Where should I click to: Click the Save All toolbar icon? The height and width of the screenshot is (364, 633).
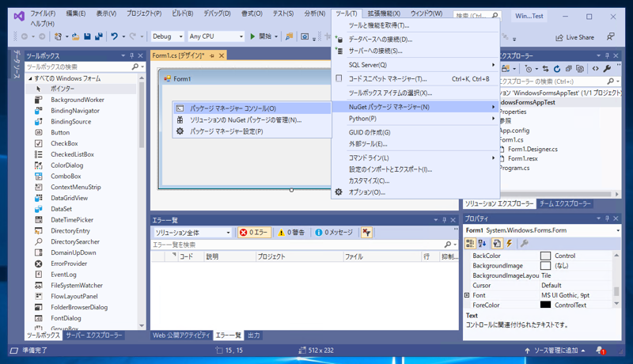point(98,36)
